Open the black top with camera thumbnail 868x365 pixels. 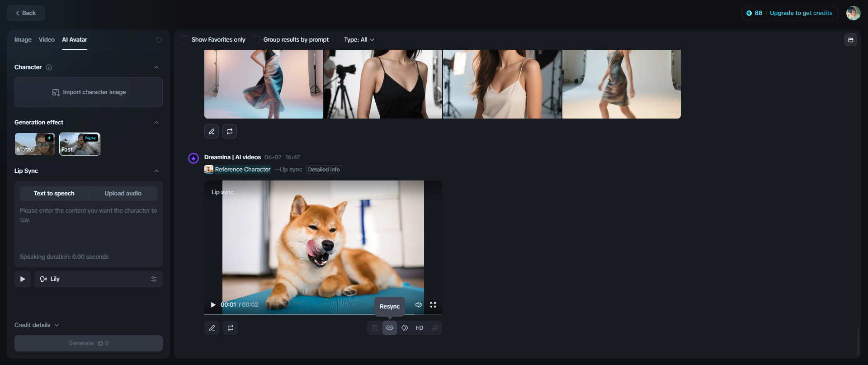point(383,84)
